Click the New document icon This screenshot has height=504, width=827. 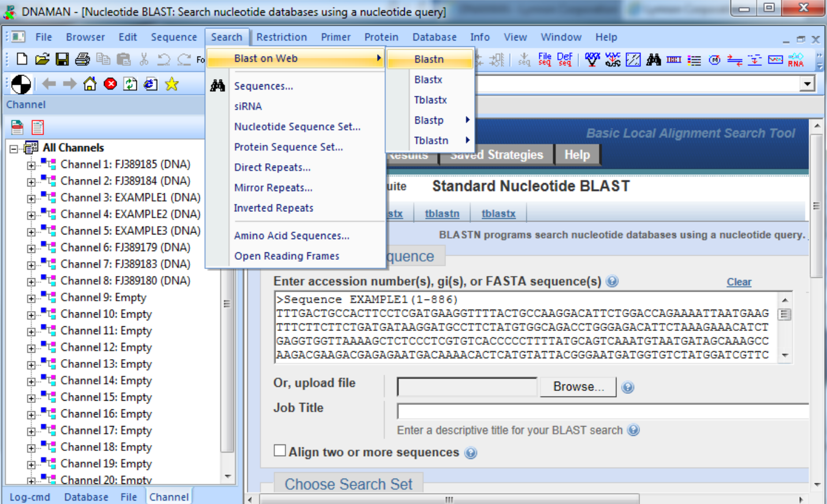(22, 59)
